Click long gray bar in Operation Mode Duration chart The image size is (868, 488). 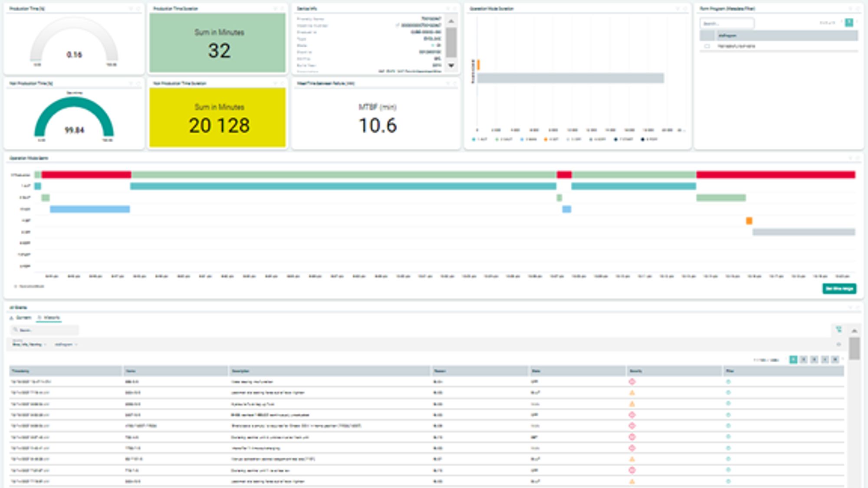(570, 78)
